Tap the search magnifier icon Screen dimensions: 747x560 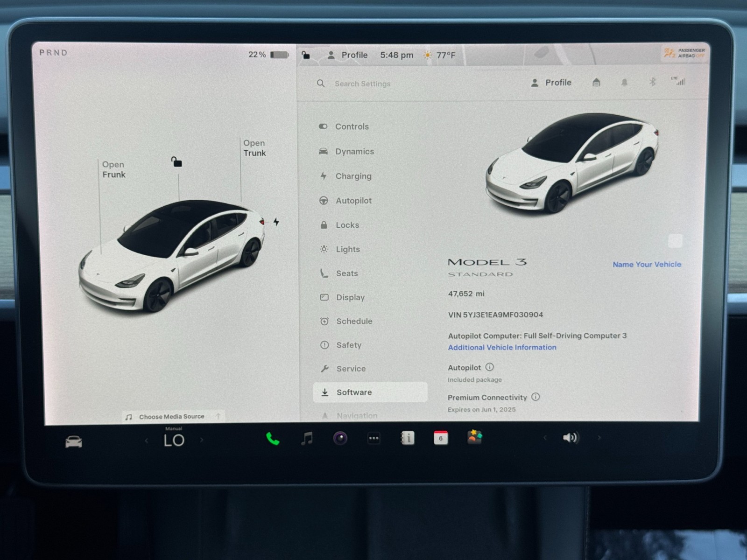point(321,84)
